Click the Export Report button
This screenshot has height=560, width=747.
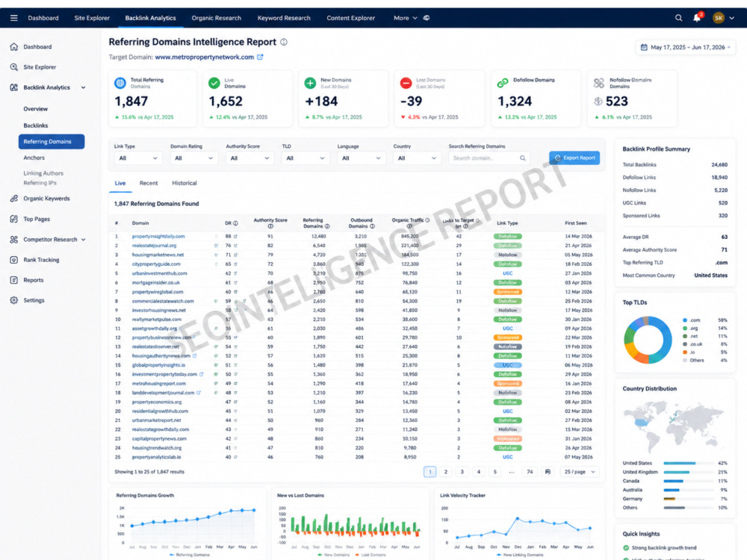click(x=574, y=158)
